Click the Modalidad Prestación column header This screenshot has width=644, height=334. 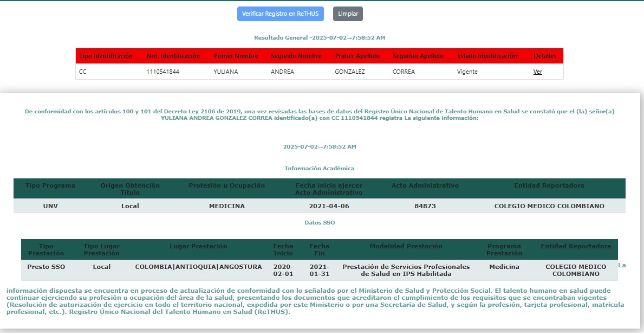(406, 246)
